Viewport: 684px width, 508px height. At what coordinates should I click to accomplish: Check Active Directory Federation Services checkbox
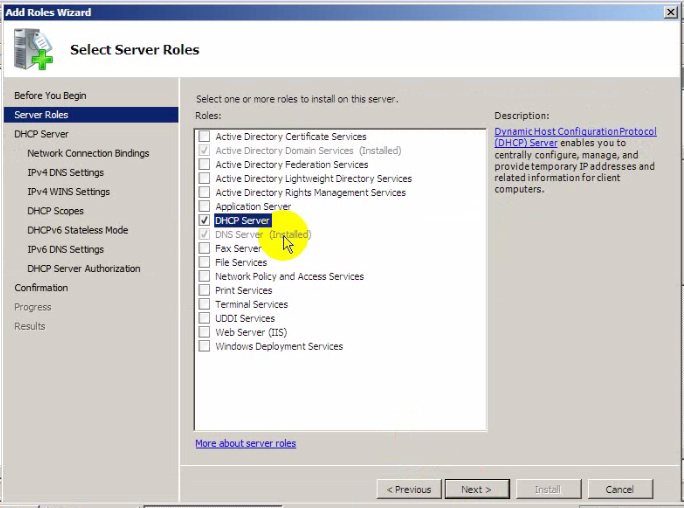pos(204,164)
